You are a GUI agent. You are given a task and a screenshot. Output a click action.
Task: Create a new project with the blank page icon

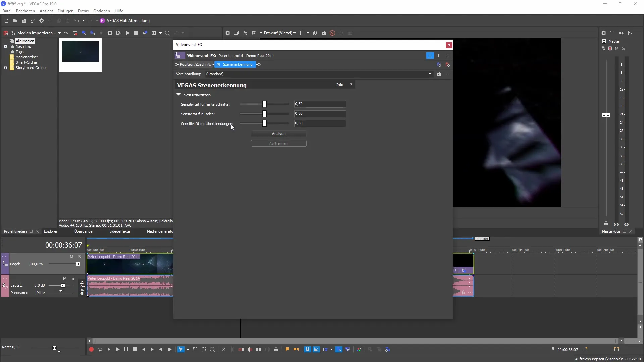tap(7, 21)
